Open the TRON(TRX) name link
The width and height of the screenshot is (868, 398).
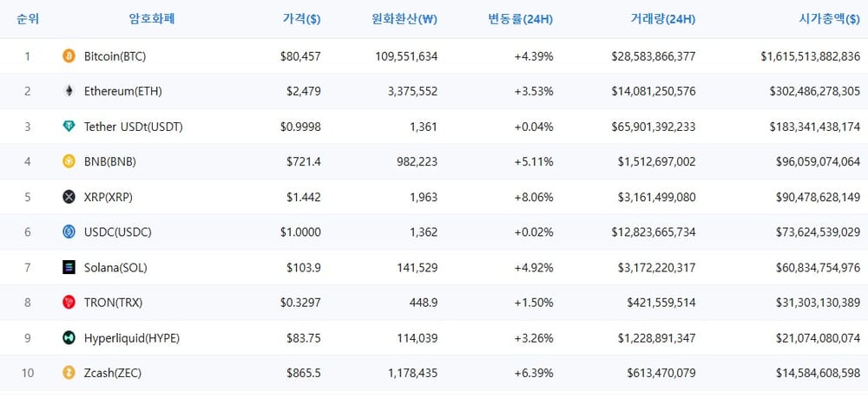[x=114, y=303]
